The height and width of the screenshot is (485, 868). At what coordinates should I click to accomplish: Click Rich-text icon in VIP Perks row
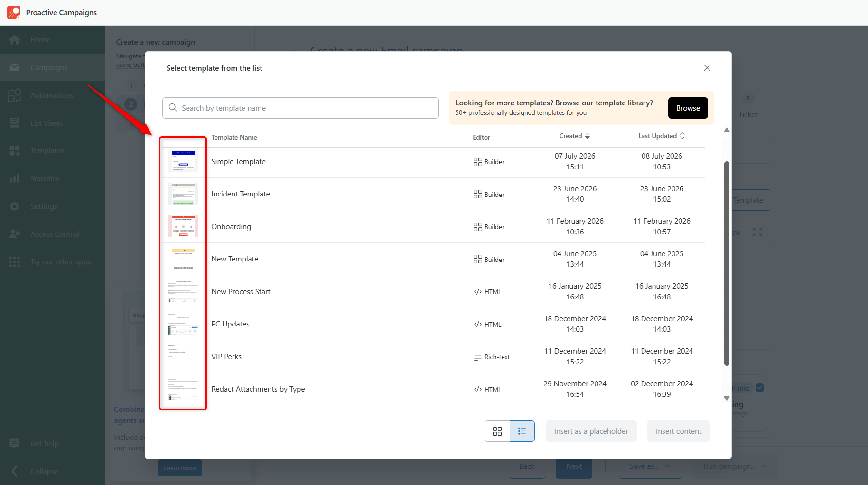(477, 357)
